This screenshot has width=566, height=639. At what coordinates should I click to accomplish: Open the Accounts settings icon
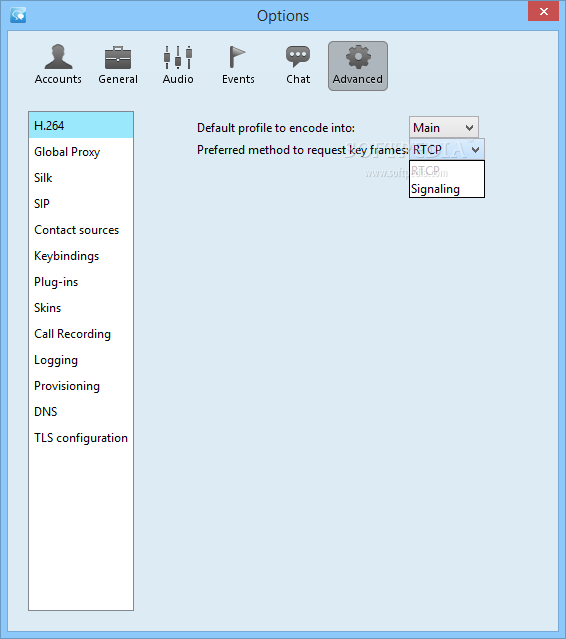[x=58, y=65]
